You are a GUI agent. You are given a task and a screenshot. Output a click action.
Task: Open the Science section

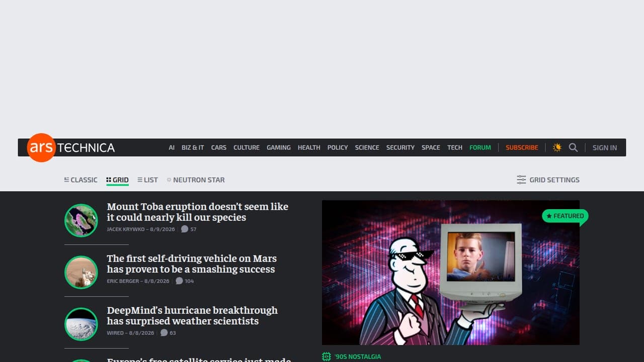click(x=367, y=147)
